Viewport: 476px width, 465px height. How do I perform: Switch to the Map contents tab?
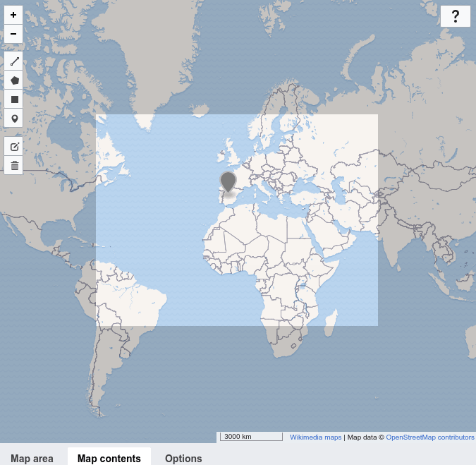click(109, 458)
